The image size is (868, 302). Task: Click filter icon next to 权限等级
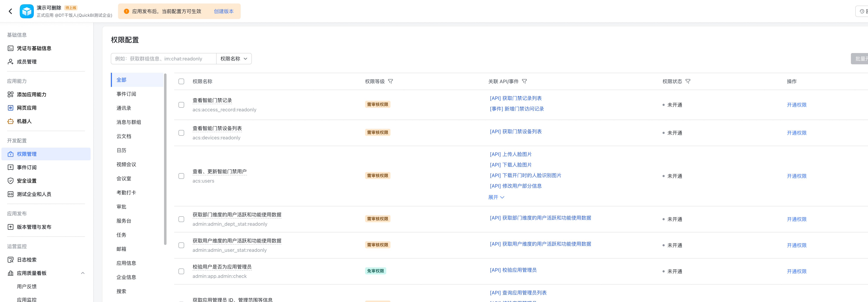coord(390,82)
